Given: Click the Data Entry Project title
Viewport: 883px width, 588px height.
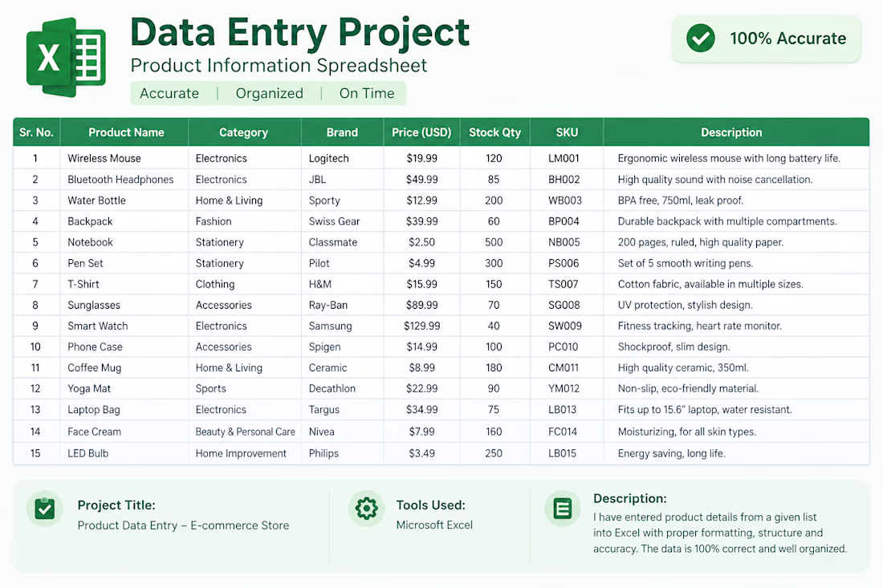Looking at the screenshot, I should tap(299, 32).
